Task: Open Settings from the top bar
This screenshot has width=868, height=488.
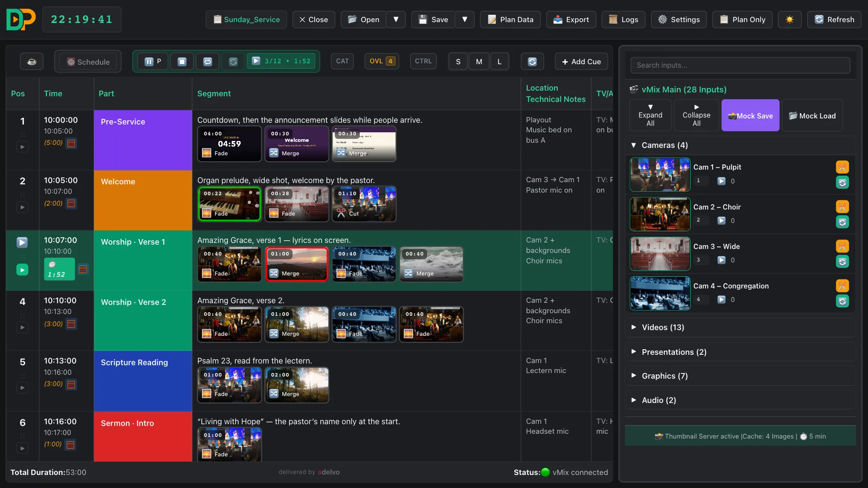Action: [679, 20]
